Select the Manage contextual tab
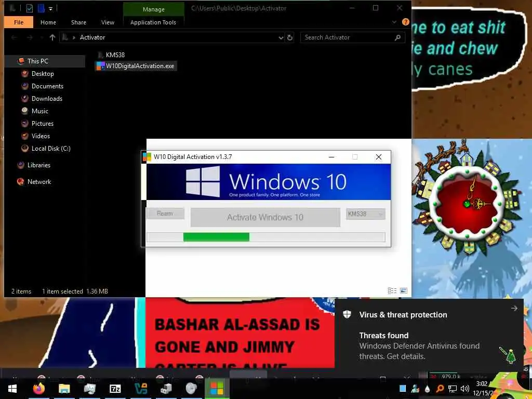The width and height of the screenshot is (532, 399). [153, 9]
